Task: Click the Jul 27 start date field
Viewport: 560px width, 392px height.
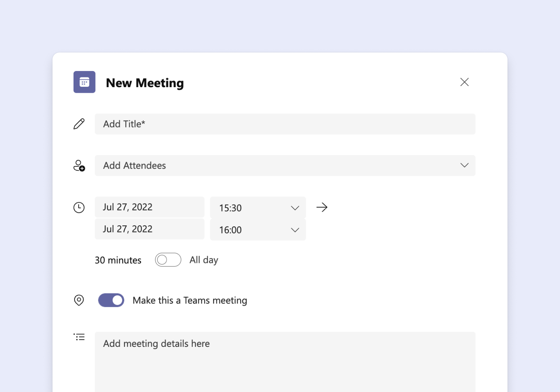Action: tap(149, 207)
